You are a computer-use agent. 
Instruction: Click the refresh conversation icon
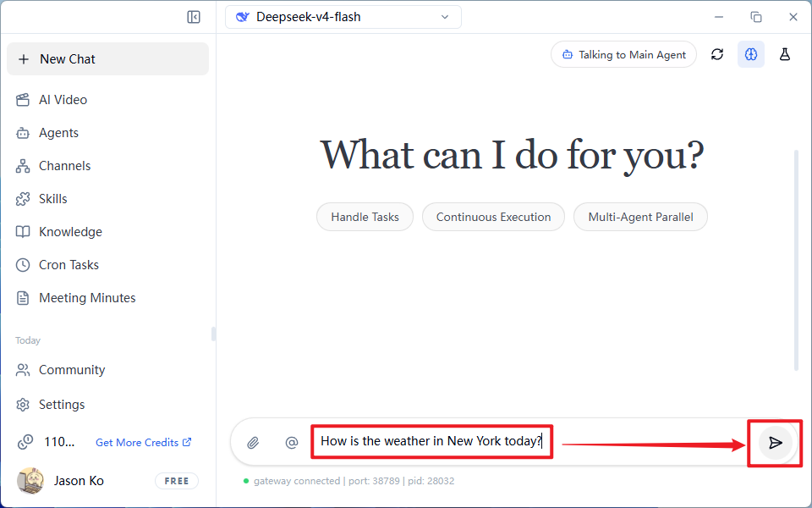tap(717, 54)
